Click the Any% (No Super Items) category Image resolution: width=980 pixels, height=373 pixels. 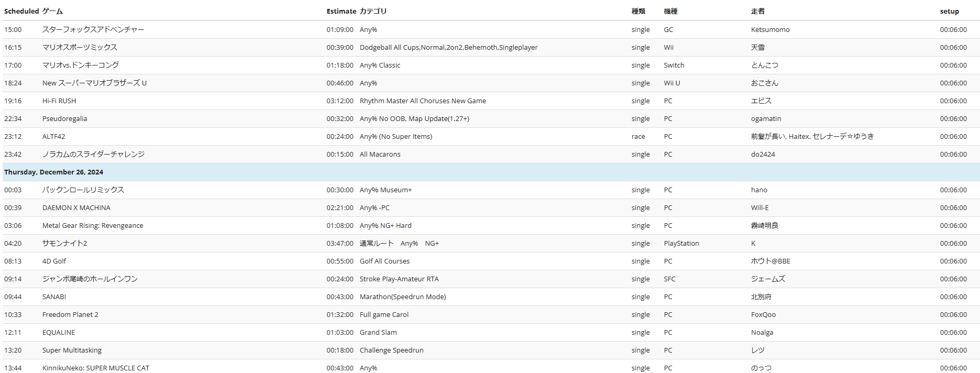[x=396, y=137]
